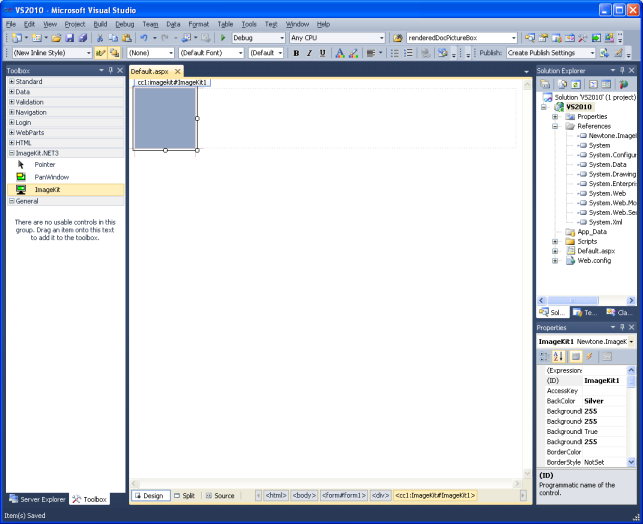Close the Default.aspx tab
Screen dimensions: 643x524
(x=178, y=71)
